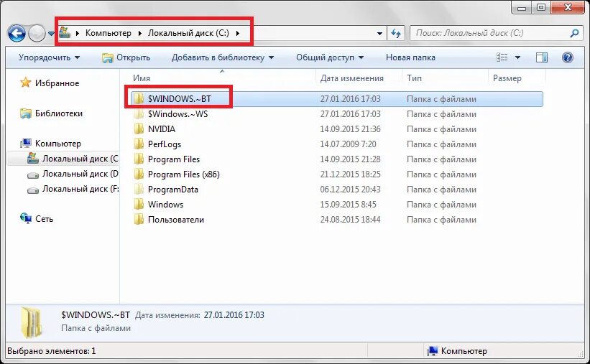Click the Избранное star icon
Screen dimensions: 590x364
click(x=25, y=83)
